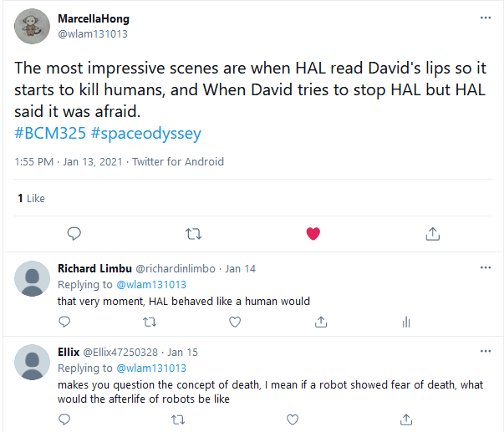Screen dimensions: 504x432
Task: Open Richard Limbu's profile avatar
Action: (32, 278)
